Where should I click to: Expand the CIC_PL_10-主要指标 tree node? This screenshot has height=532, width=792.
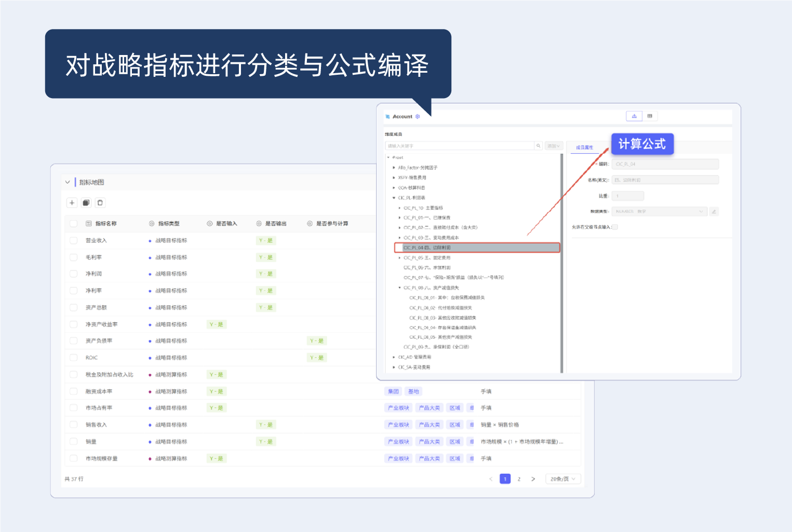coord(399,208)
